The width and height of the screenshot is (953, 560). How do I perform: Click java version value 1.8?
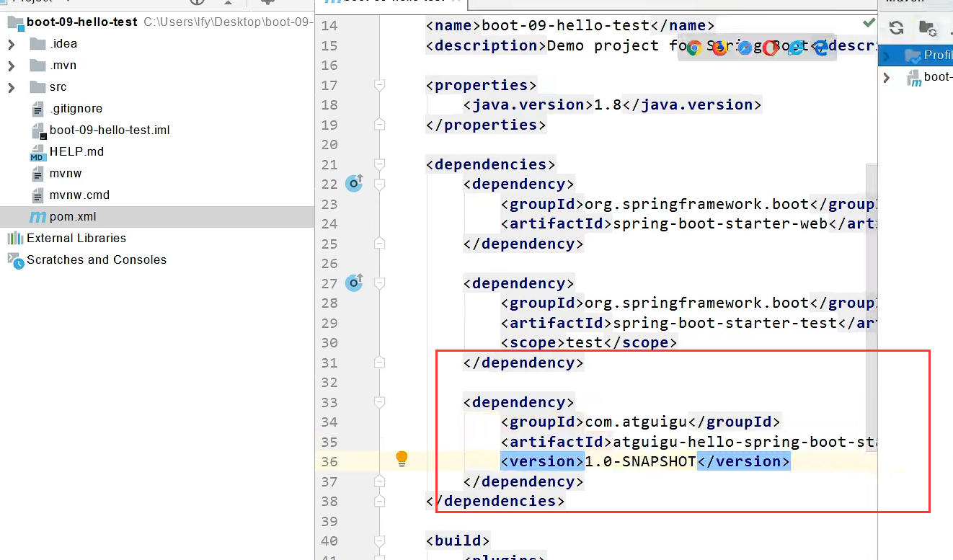(x=608, y=105)
